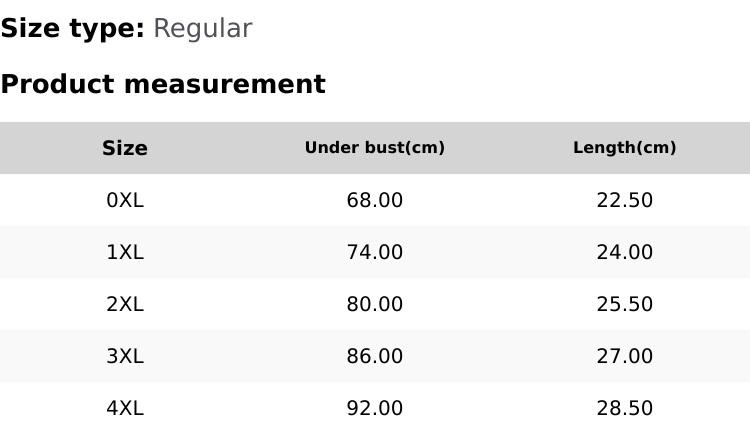The width and height of the screenshot is (750, 434).
Task: Click the 86.00 under bust value
Action: click(x=375, y=356)
